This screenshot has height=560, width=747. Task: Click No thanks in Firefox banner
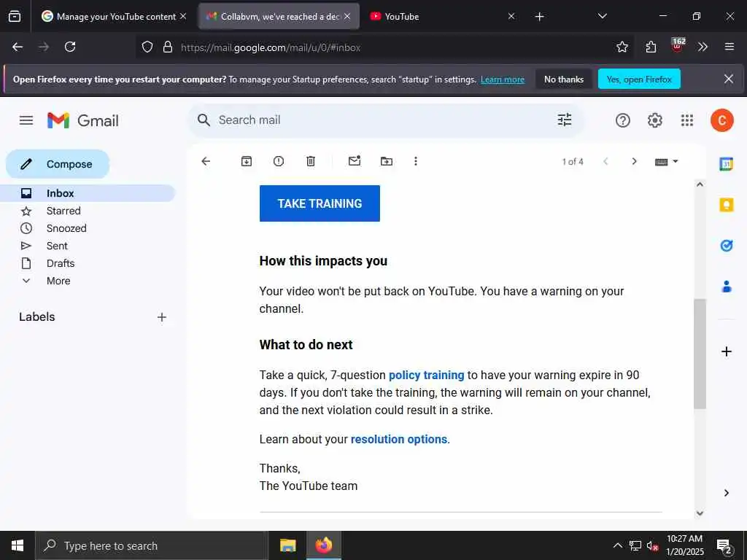point(564,79)
